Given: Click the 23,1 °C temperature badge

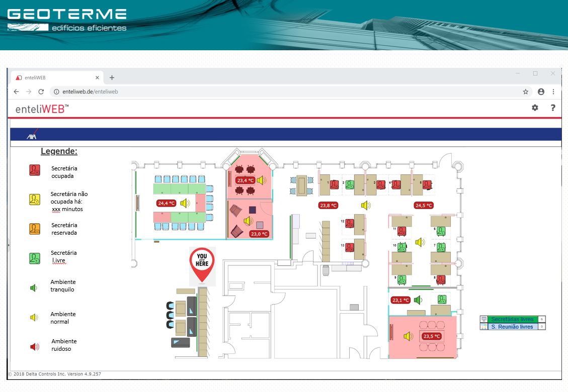Looking at the screenshot, I should pos(400,300).
